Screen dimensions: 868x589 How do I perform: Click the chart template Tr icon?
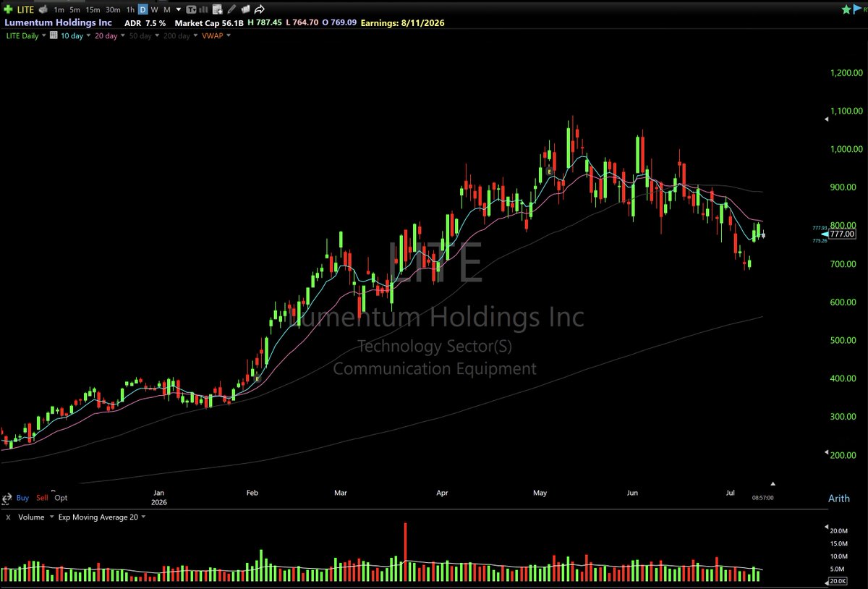point(191,9)
